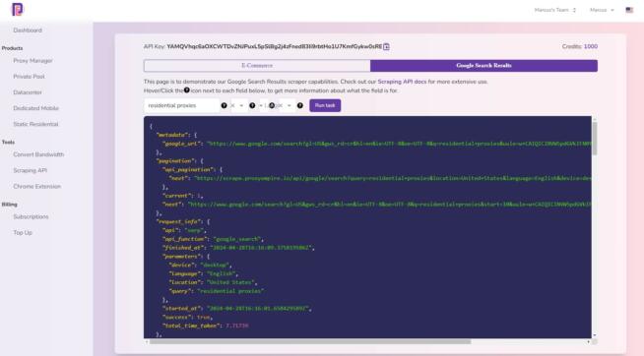Navigate to Static Residential
The image size is (644, 356).
(x=35, y=124)
